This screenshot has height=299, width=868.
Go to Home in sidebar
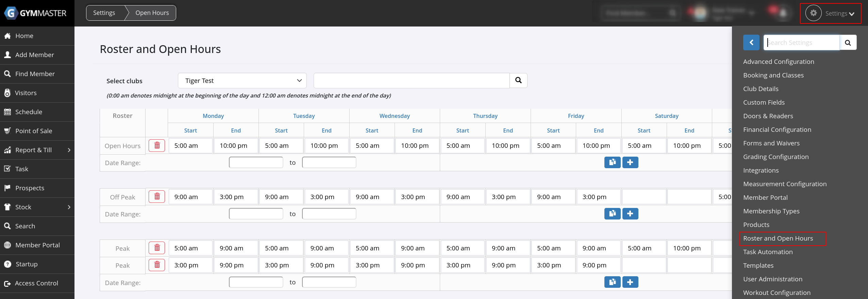coord(37,36)
